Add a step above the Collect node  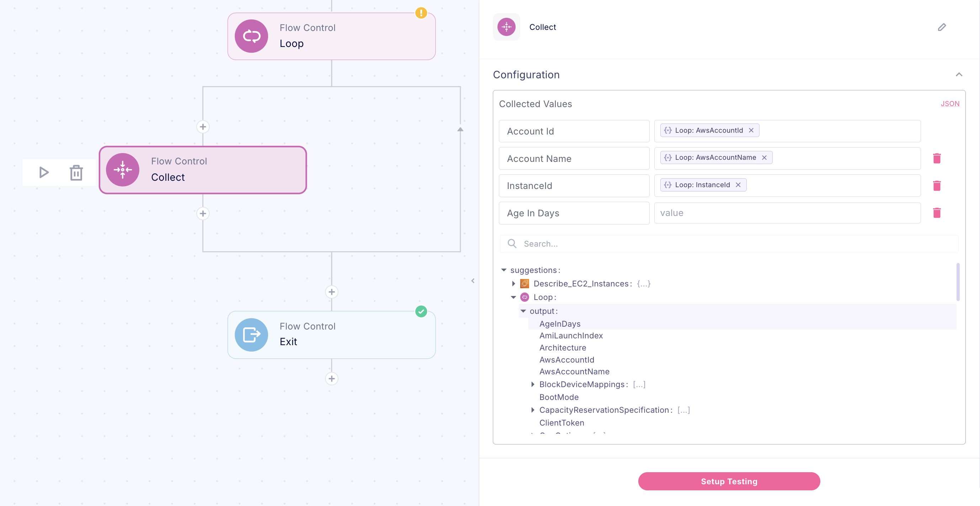point(203,127)
